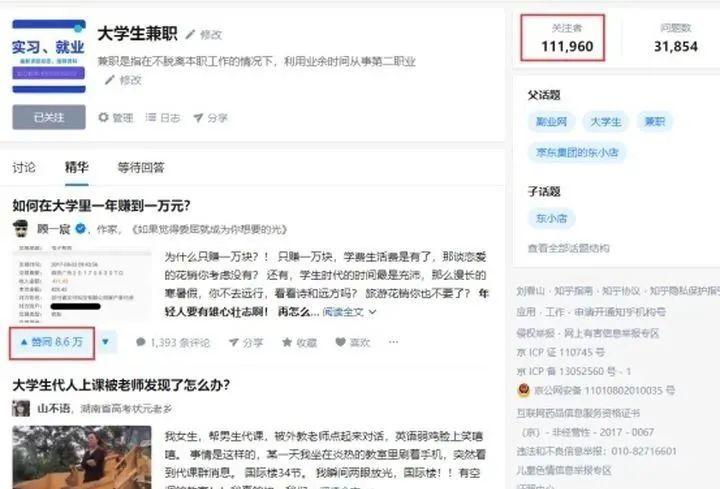Expand 查看全部话题结构 topic structure
720x489 pixels.
click(x=568, y=248)
